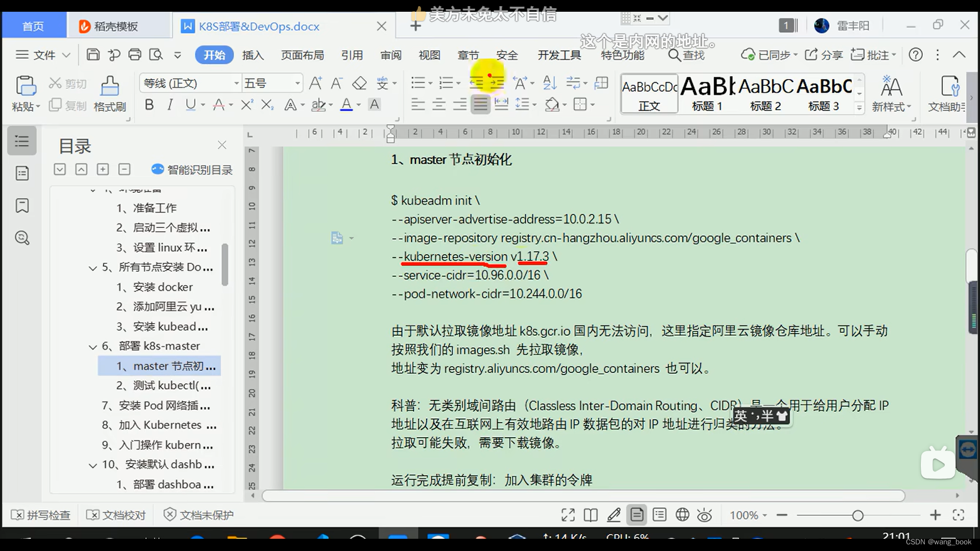Image resolution: width=980 pixels, height=551 pixels.
Task: Apply the 标题 1 style
Action: [x=707, y=93]
